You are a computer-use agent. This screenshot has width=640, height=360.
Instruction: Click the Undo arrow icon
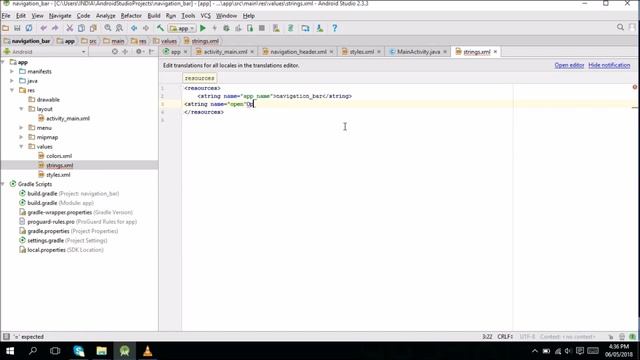[x=43, y=28]
